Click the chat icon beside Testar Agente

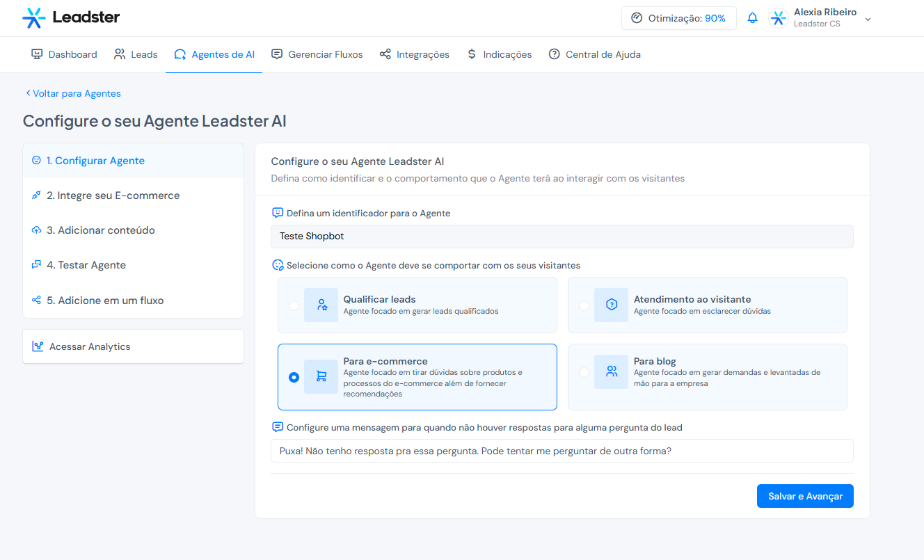pyautogui.click(x=37, y=265)
